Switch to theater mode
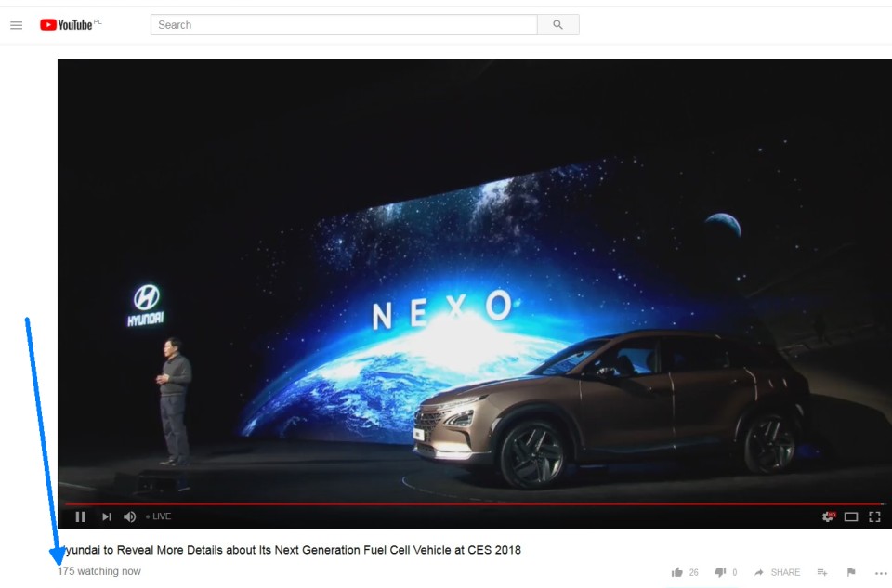 click(x=851, y=516)
